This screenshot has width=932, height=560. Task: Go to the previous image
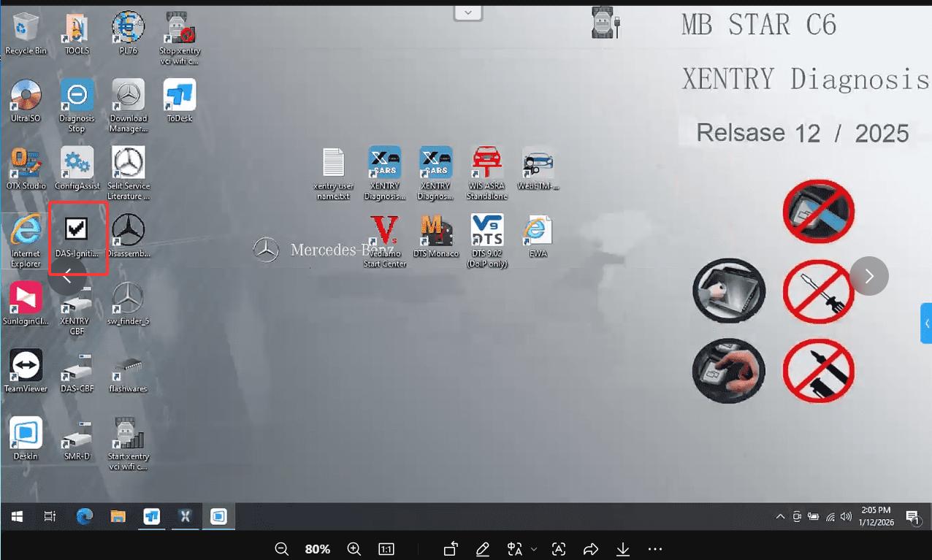pos(67,276)
